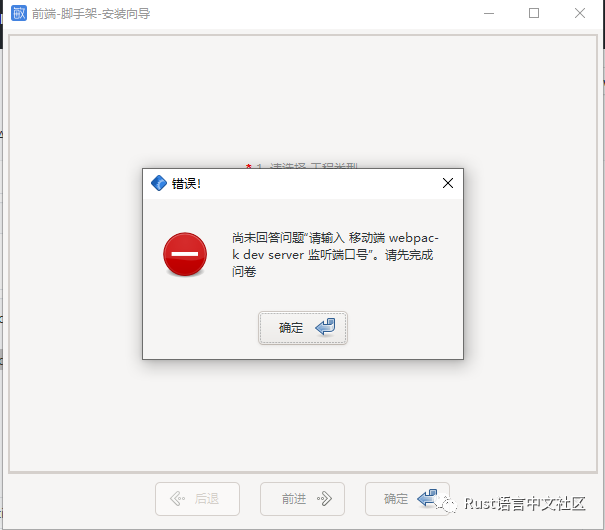Close the 安装向导 main window
605x530 pixels.
(x=580, y=14)
